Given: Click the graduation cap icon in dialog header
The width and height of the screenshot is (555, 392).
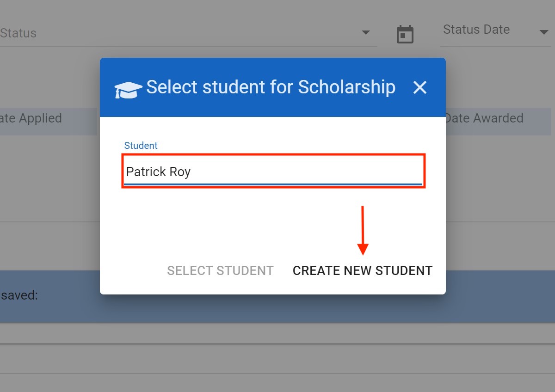Looking at the screenshot, I should click(x=128, y=90).
